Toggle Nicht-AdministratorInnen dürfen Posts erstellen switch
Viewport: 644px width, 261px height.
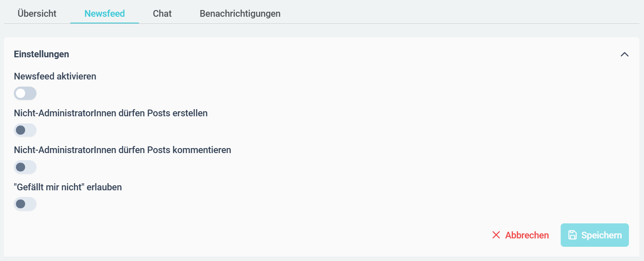(25, 130)
